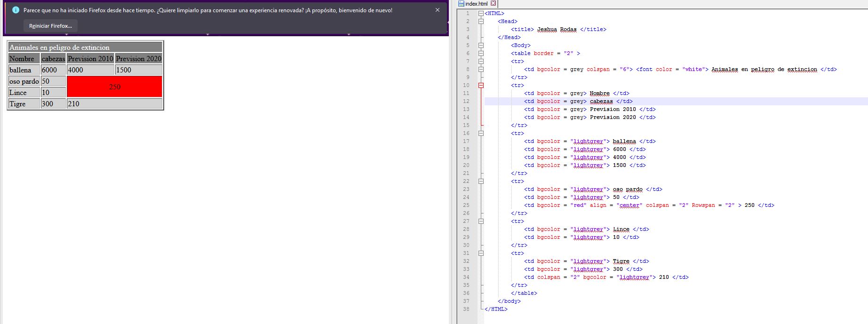Viewport: 868px width, 324px height.
Task: Collapse the Lince row fold on line 27
Action: coord(481,221)
